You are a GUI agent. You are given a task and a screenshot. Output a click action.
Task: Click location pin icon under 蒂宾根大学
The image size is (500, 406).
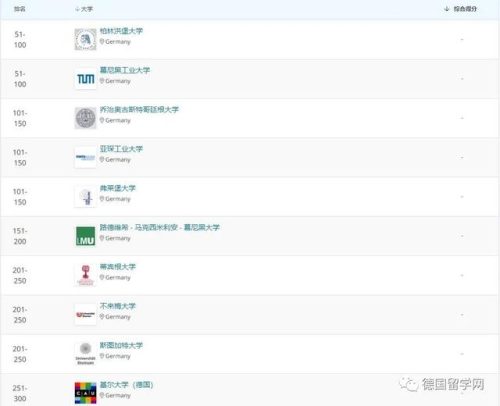[102, 278]
